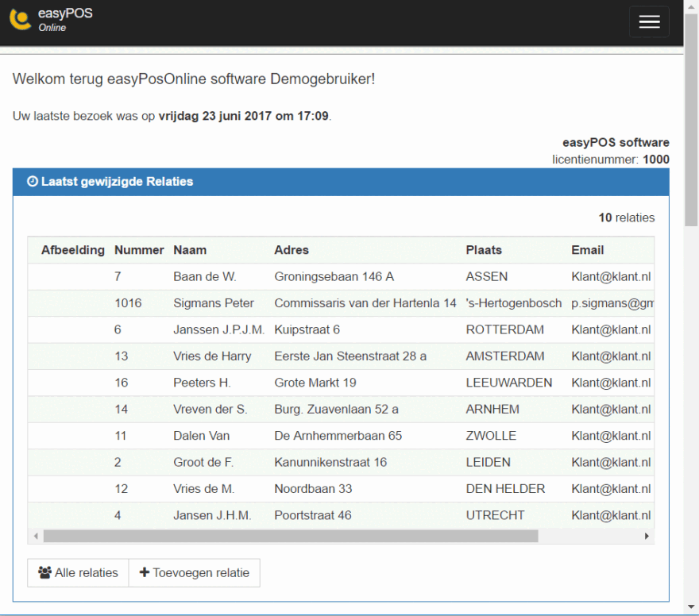Click the Laatst gewijzigde Relaties panel header
The width and height of the screenshot is (699, 616).
click(x=341, y=182)
